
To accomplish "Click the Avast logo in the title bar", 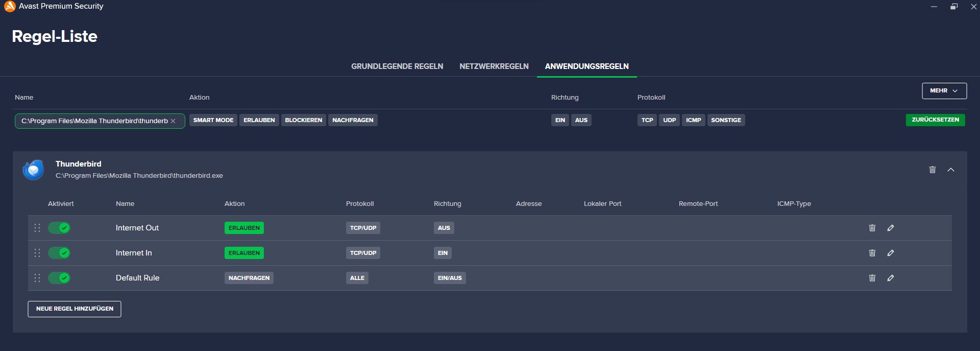I will [x=10, y=6].
